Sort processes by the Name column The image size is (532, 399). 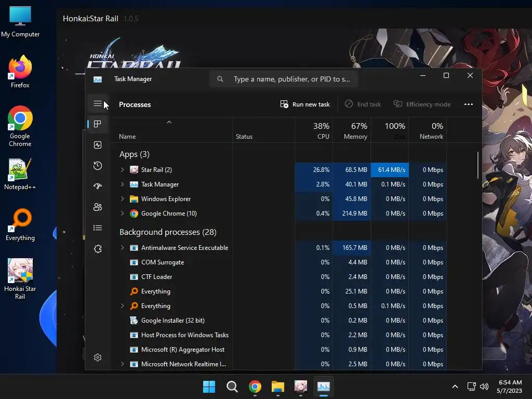[171, 130]
